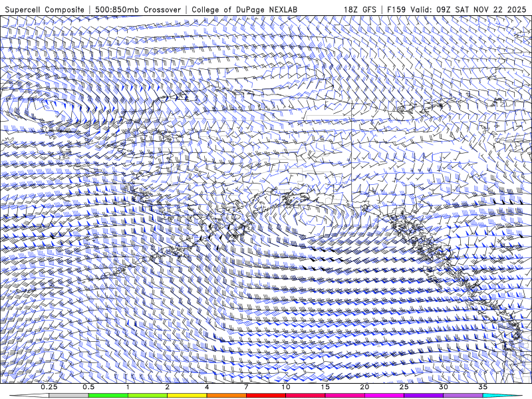532x399 pixels.
Task: Click the 'College of DuPage NEXLAB' text
Action: point(245,9)
